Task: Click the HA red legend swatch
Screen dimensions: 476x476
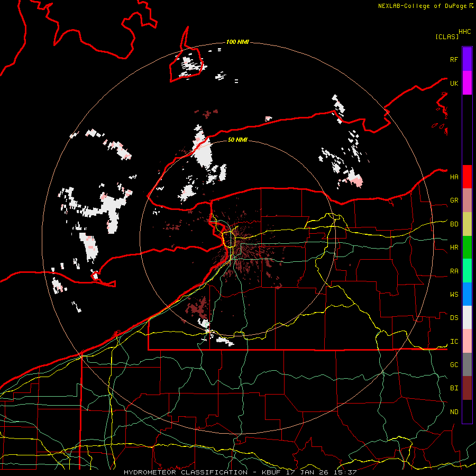Action: [467, 177]
